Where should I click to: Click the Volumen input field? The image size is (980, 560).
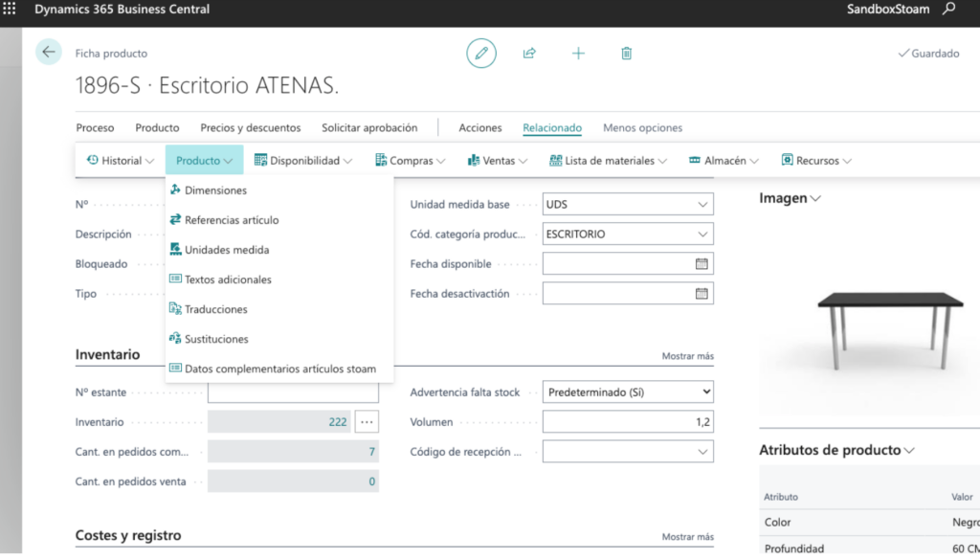coord(628,422)
